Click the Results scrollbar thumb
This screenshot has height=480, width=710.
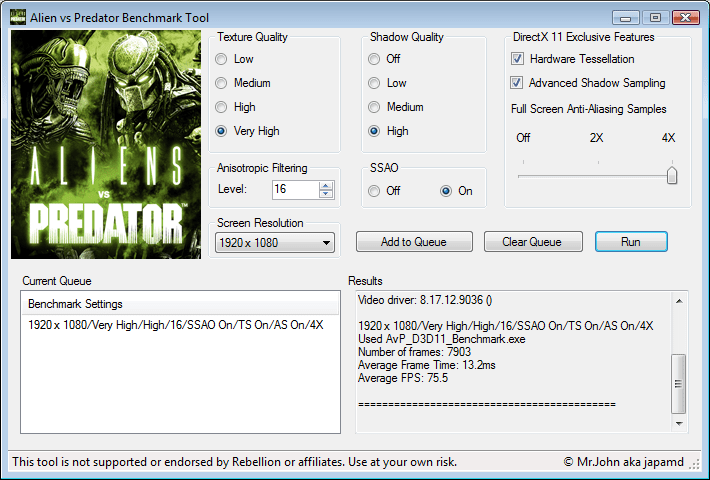(679, 384)
